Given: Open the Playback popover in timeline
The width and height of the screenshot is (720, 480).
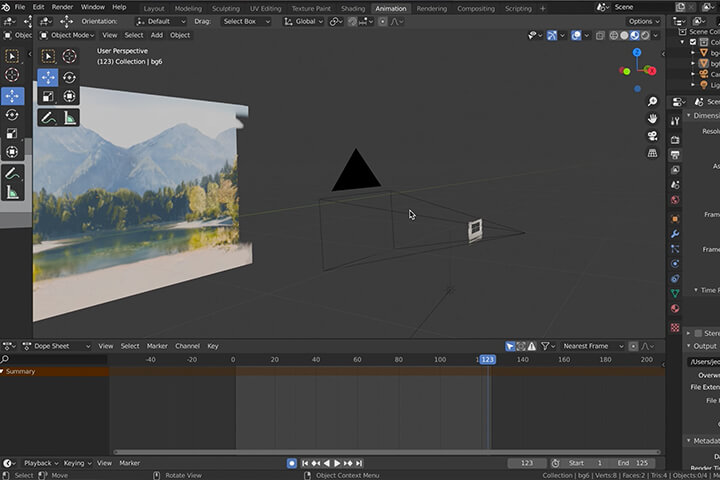Looking at the screenshot, I should 41,463.
